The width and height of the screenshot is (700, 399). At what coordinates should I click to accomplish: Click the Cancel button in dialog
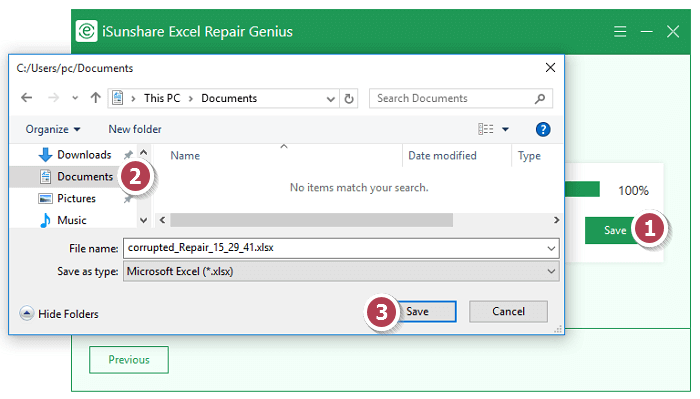tap(508, 312)
